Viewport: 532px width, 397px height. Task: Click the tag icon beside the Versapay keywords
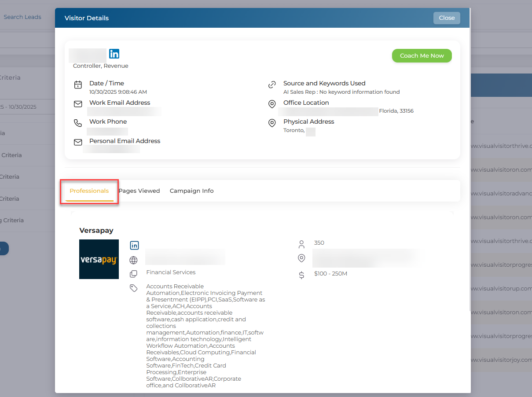point(134,288)
